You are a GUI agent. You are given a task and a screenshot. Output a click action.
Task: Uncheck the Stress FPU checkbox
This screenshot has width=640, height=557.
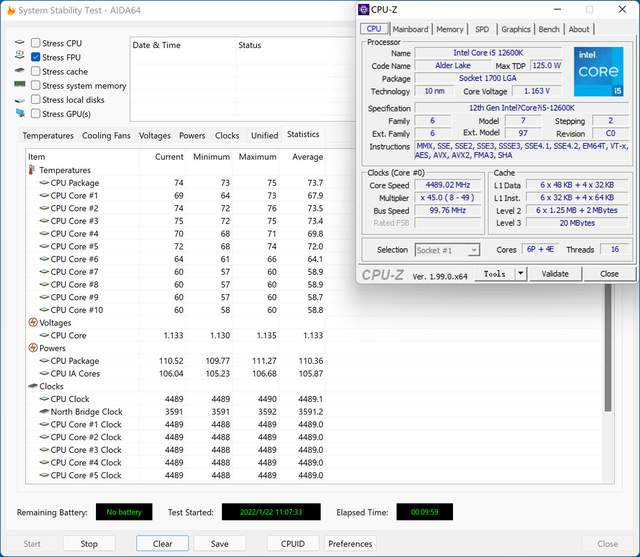tap(36, 58)
